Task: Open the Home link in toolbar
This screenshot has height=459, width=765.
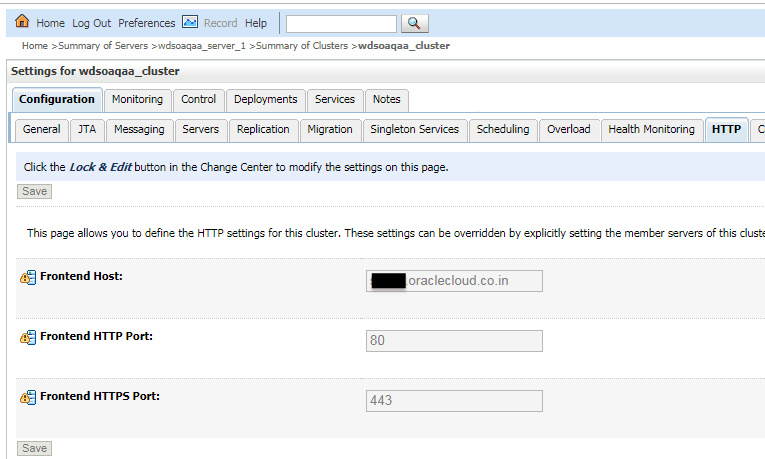Action: [50, 23]
